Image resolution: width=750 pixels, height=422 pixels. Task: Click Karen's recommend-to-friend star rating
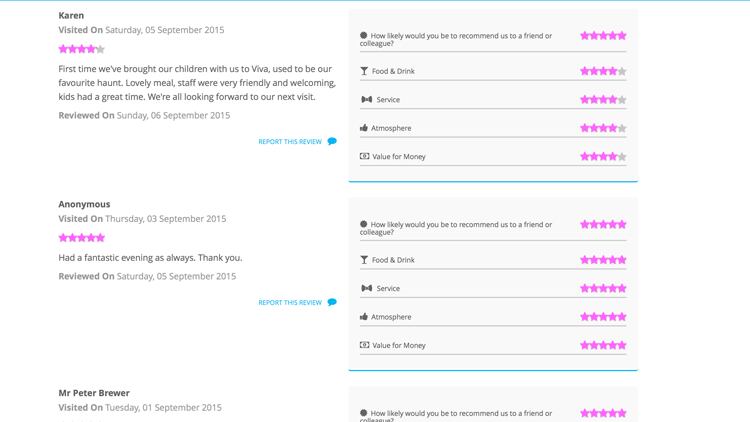click(603, 35)
